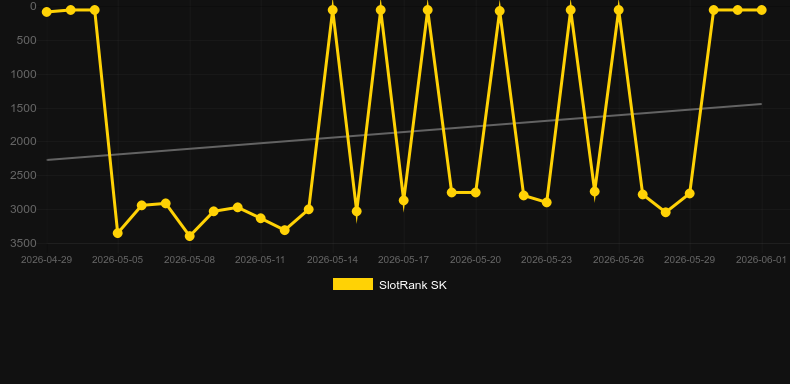This screenshot has width=790, height=384.
Task: Click the y-axis value 2500
Action: coord(24,175)
